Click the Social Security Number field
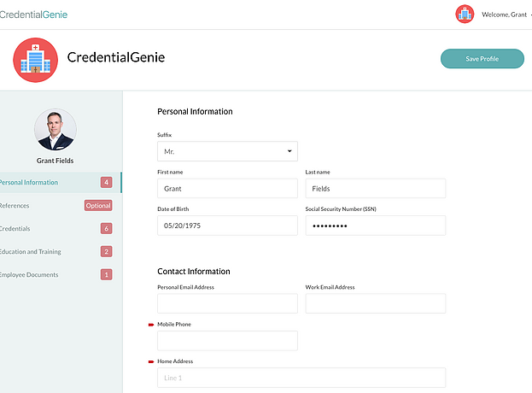This screenshot has width=532, height=393. [375, 226]
